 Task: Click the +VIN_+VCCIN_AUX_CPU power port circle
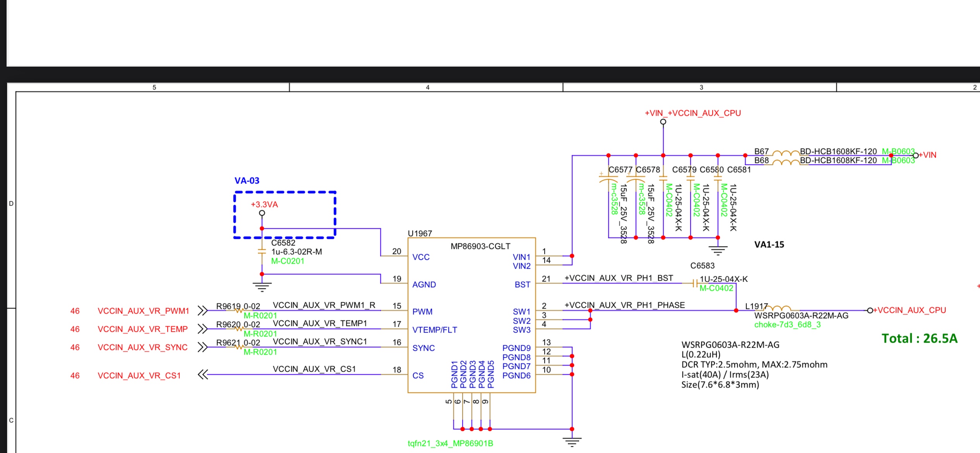663,122
